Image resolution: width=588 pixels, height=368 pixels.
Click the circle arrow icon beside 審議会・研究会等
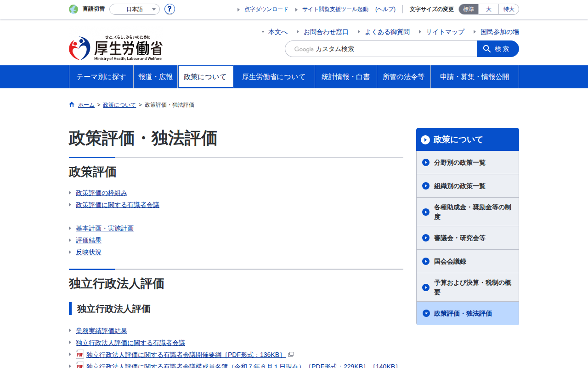point(426,238)
